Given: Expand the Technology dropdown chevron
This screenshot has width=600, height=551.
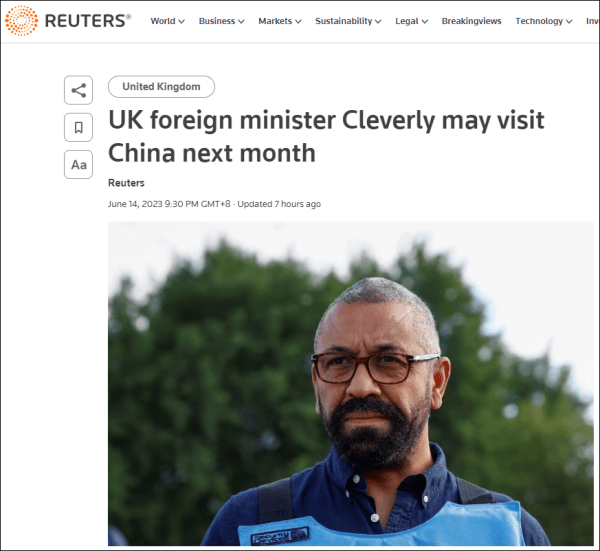Looking at the screenshot, I should click(x=569, y=21).
